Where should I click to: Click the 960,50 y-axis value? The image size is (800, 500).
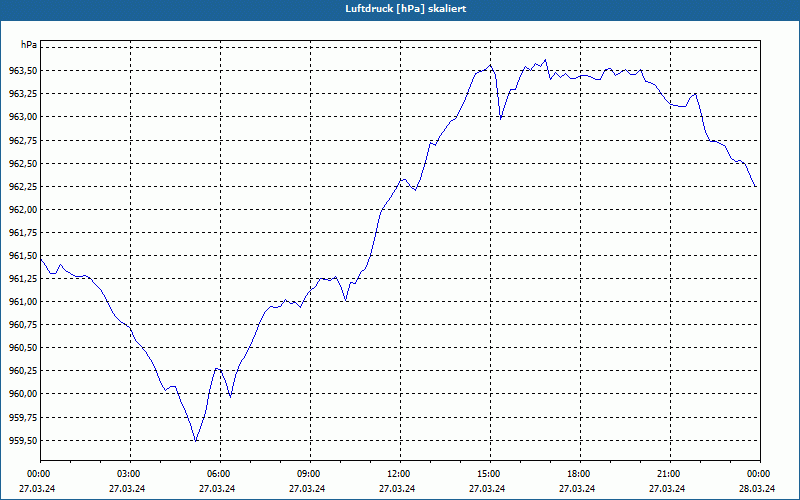point(23,347)
